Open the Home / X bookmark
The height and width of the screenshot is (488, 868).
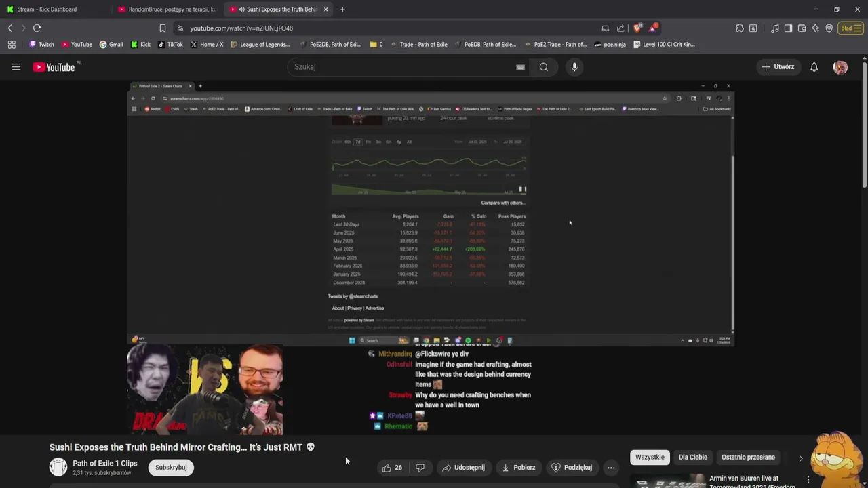coord(207,45)
